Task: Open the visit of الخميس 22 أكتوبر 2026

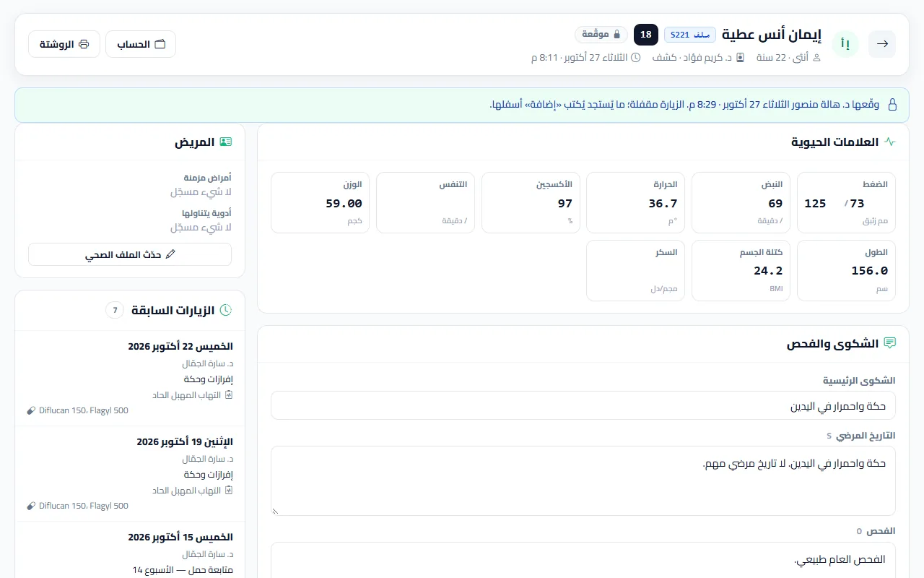Action: [130, 378]
